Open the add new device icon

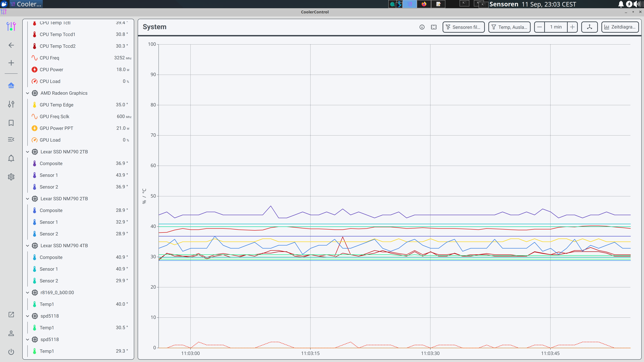11,63
